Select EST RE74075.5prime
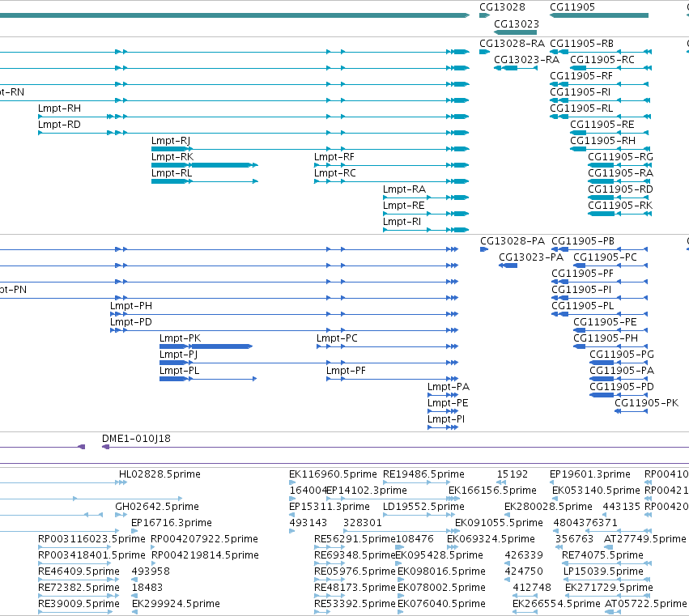 click(602, 556)
